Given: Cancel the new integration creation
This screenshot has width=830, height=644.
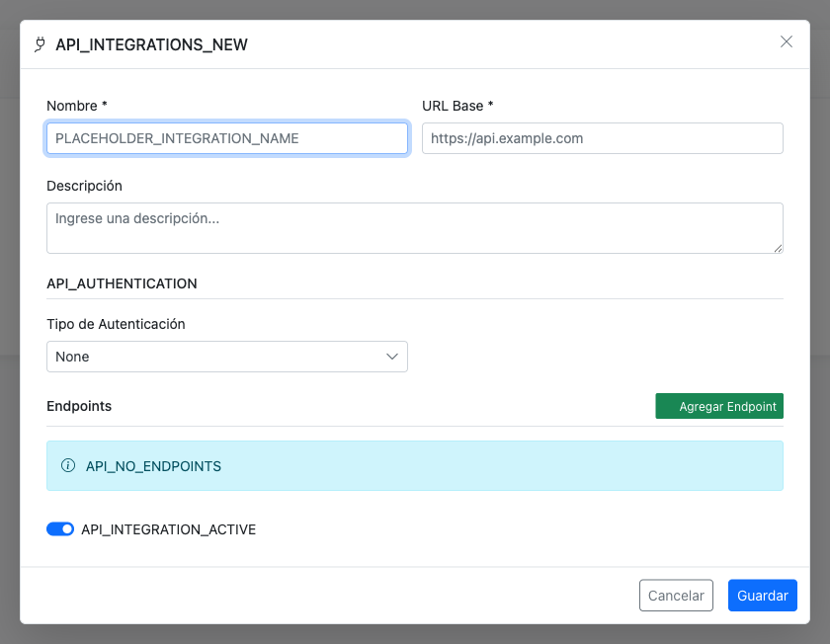Looking at the screenshot, I should click(x=676, y=595).
